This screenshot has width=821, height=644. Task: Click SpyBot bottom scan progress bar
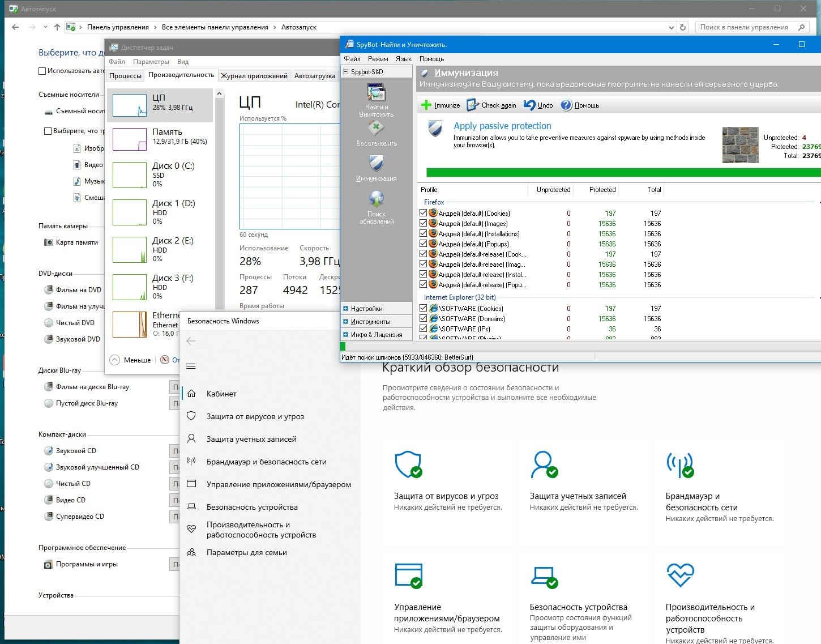tap(580, 347)
